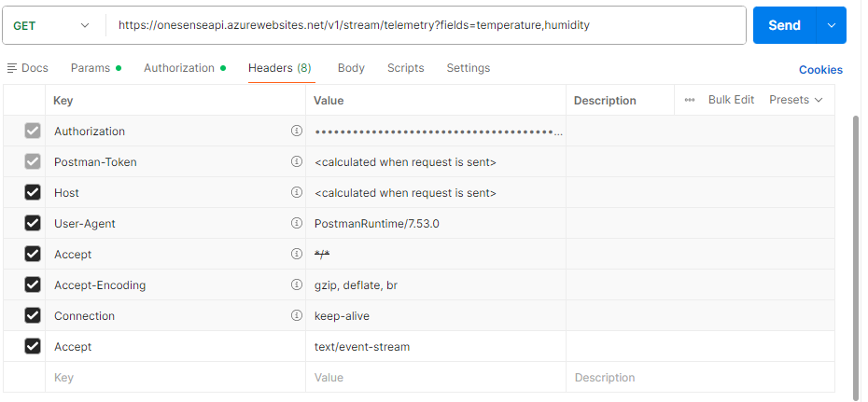Click the Connection key cell
Screen dimensions: 868x402
pyautogui.click(x=175, y=316)
